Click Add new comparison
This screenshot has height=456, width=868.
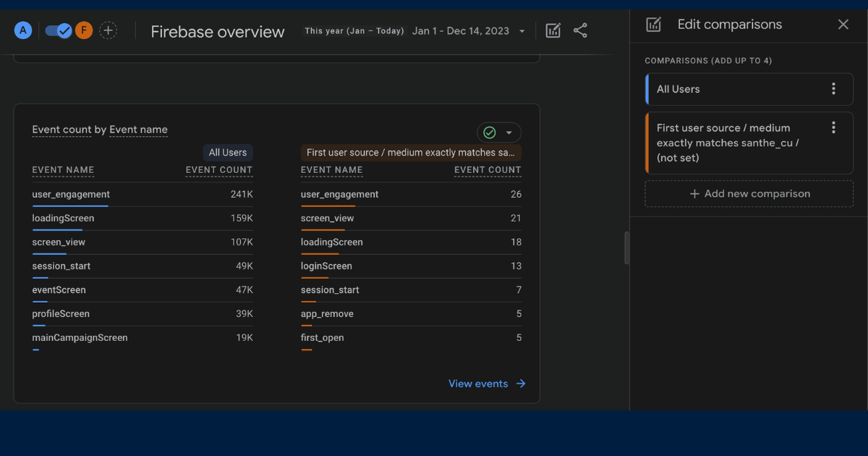tap(749, 193)
